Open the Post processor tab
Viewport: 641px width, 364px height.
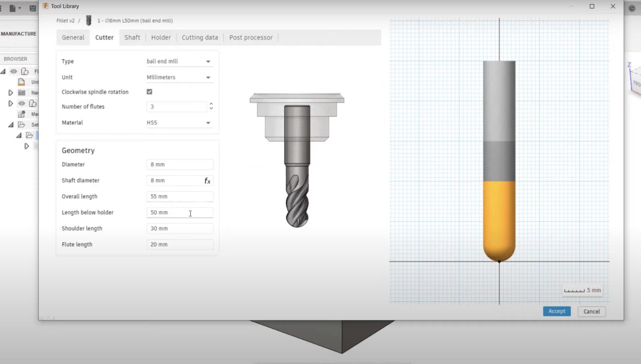251,37
